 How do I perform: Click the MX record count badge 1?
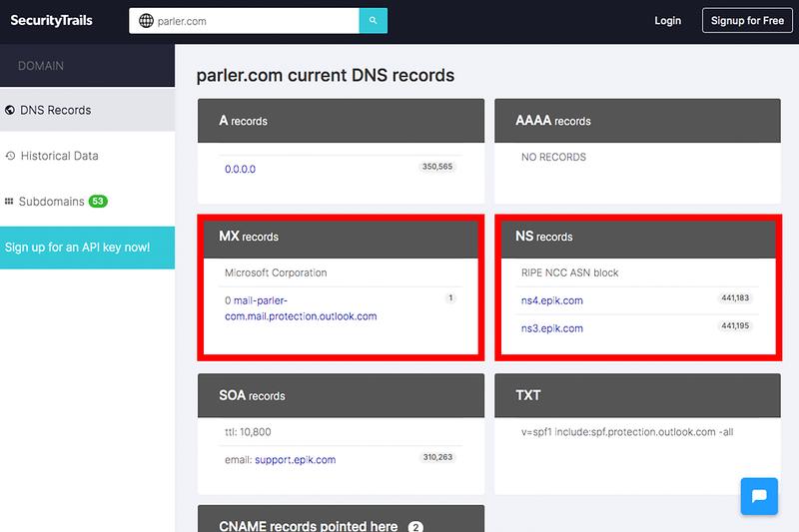(x=450, y=297)
